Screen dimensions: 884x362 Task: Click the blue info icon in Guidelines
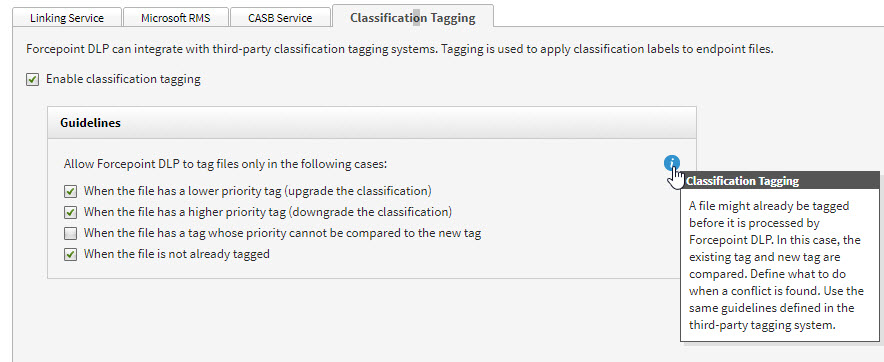coord(671,164)
